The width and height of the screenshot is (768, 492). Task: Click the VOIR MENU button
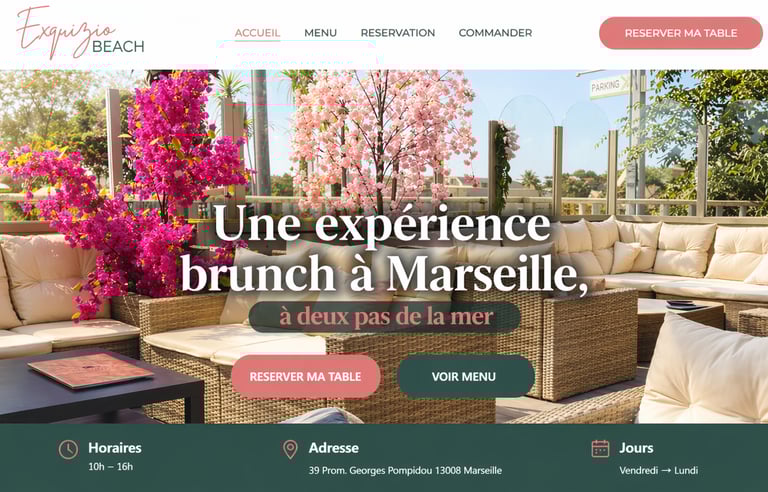coord(465,376)
